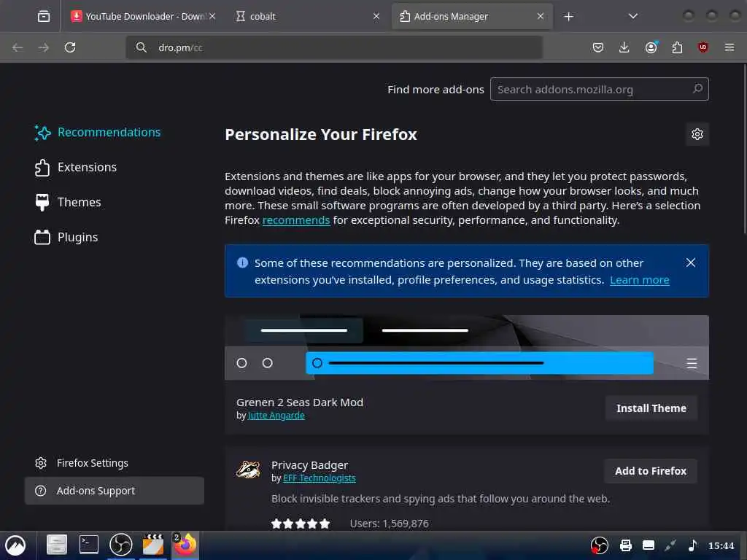Click the Grenen 2 Seas theme preview
The width and height of the screenshot is (747, 560).
(x=466, y=347)
